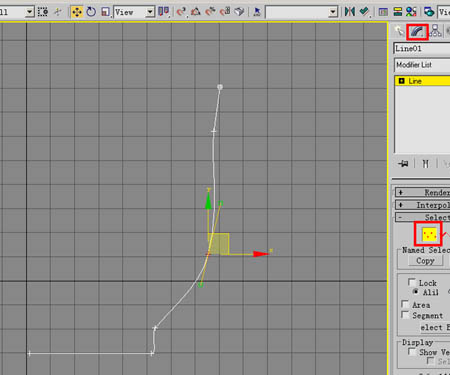Expand the Rendering rollout
This screenshot has width=450, height=375.
[x=422, y=192]
